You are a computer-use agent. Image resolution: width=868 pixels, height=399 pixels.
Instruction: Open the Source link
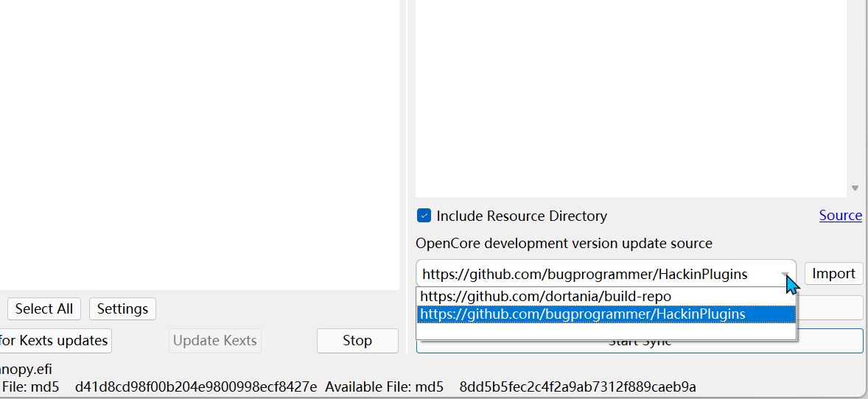point(840,215)
